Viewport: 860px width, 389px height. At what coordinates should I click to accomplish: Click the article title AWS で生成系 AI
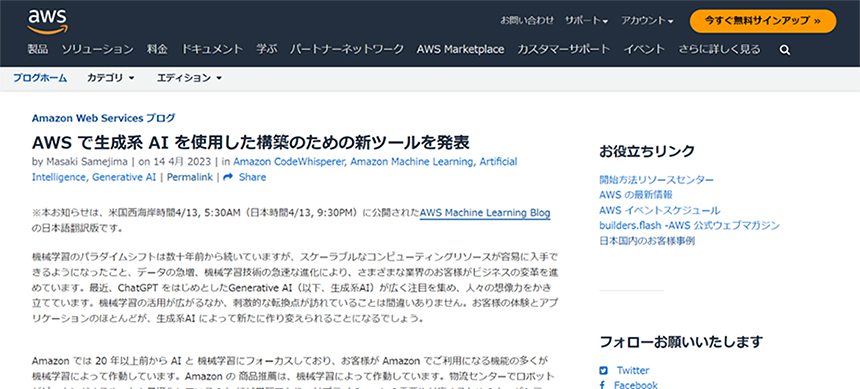[251, 142]
